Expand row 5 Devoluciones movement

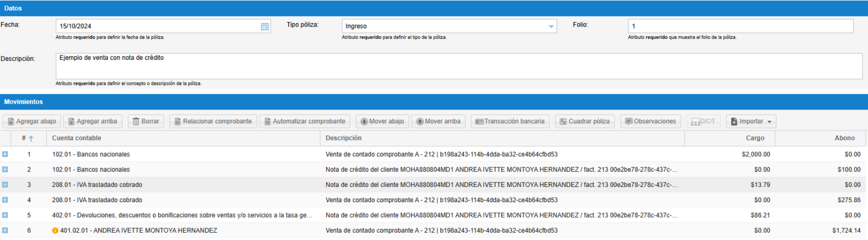coord(5,215)
